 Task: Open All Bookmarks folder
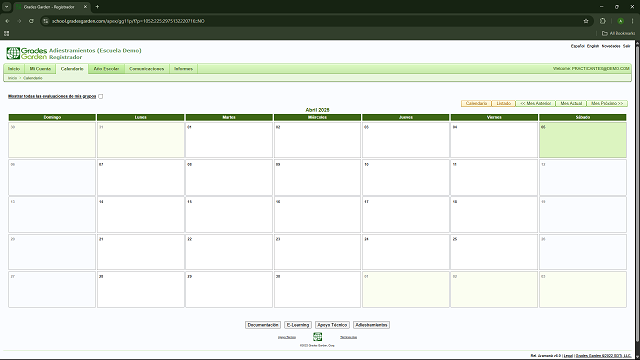point(618,33)
